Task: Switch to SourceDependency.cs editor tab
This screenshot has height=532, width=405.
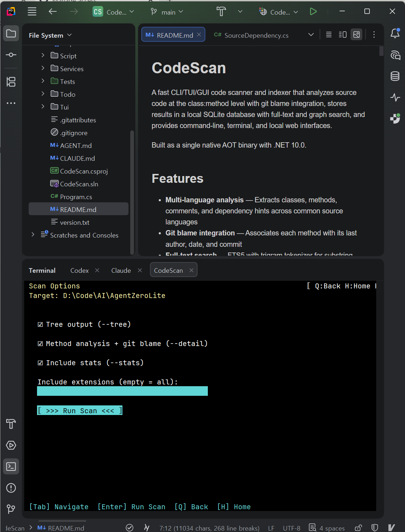Action: point(251,35)
